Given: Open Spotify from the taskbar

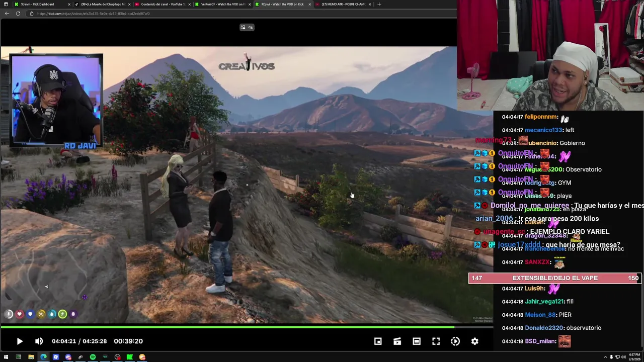Looking at the screenshot, I should point(93,357).
